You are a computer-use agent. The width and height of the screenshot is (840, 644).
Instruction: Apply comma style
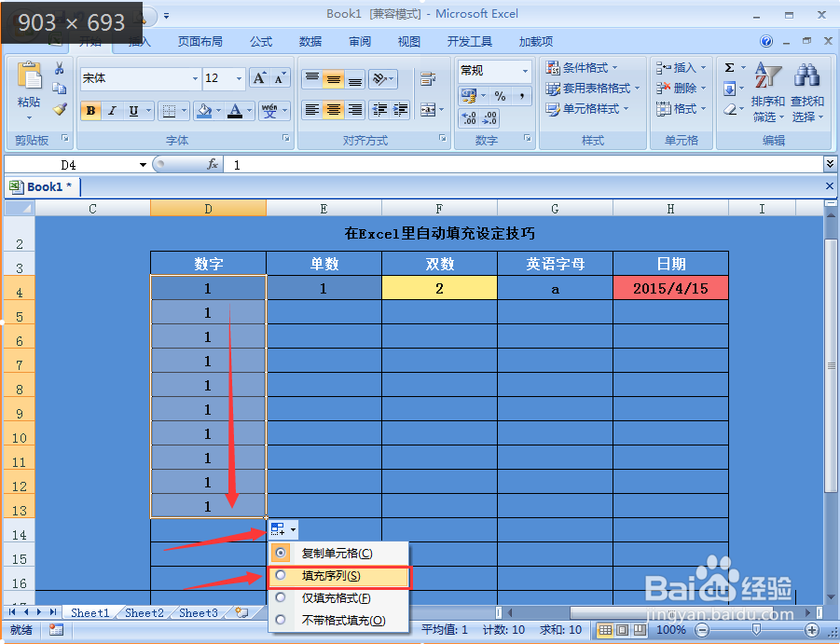click(521, 96)
